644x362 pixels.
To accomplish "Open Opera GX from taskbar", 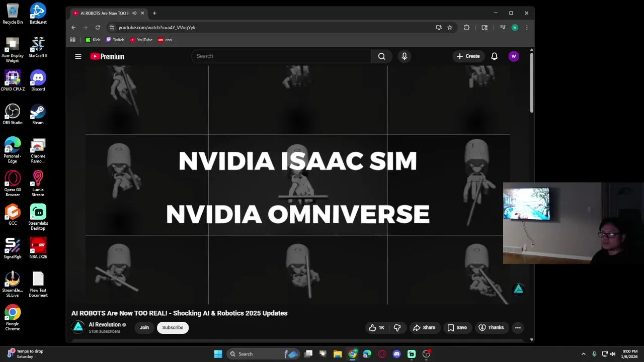I will coord(382,354).
